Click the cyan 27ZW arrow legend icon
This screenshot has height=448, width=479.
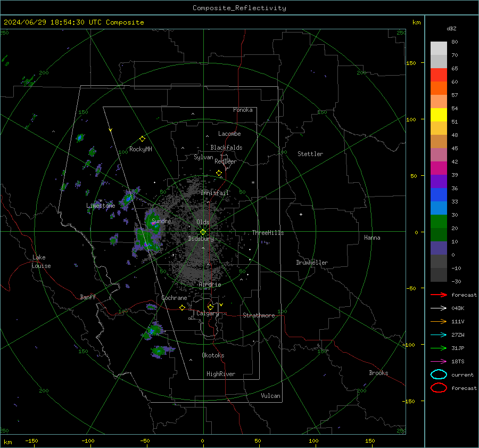click(x=439, y=335)
